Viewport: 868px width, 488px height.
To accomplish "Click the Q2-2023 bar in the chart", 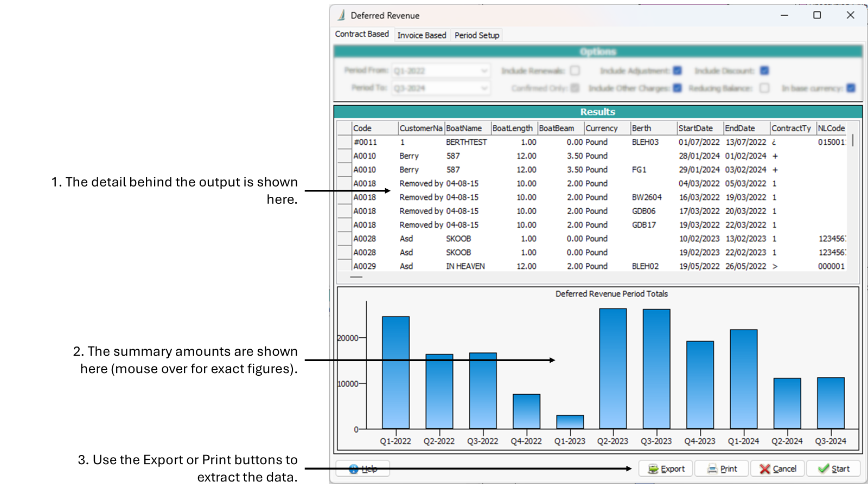I will [612, 369].
